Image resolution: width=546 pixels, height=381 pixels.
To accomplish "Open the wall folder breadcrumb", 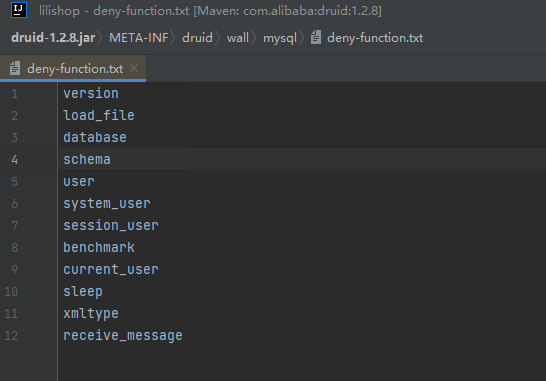I will (x=238, y=38).
